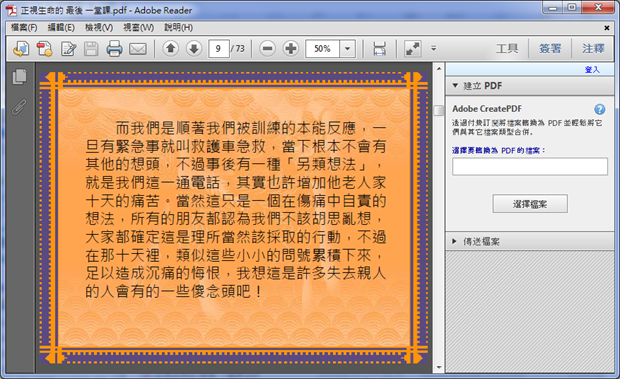Click the page number field showing 9
Screen dimensions: 620x379
(x=219, y=49)
